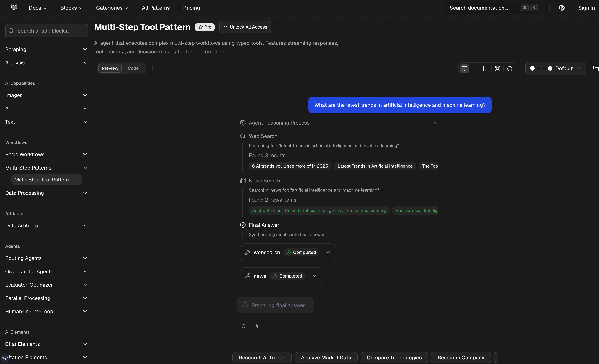
Task: Regenerate the agent response
Action: click(x=243, y=326)
